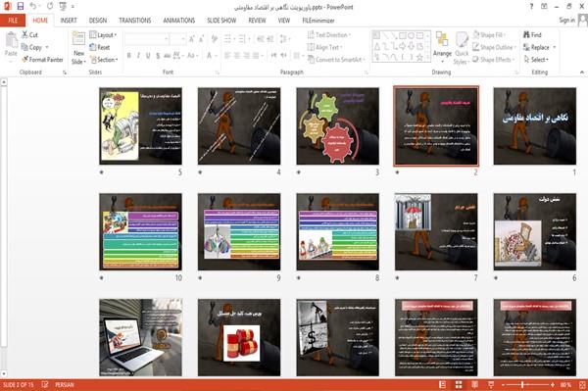Click the 80% zoom level

tap(565, 384)
